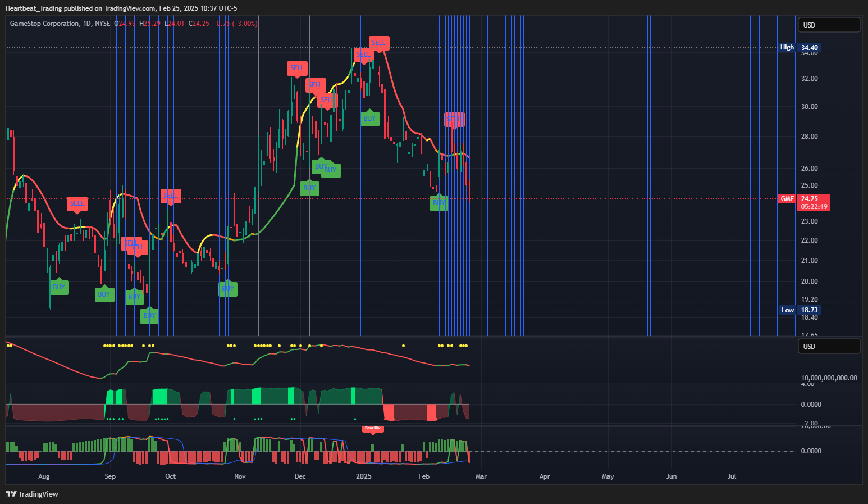Click the Mar label on time axis
This screenshot has width=868, height=504.
[x=481, y=476]
